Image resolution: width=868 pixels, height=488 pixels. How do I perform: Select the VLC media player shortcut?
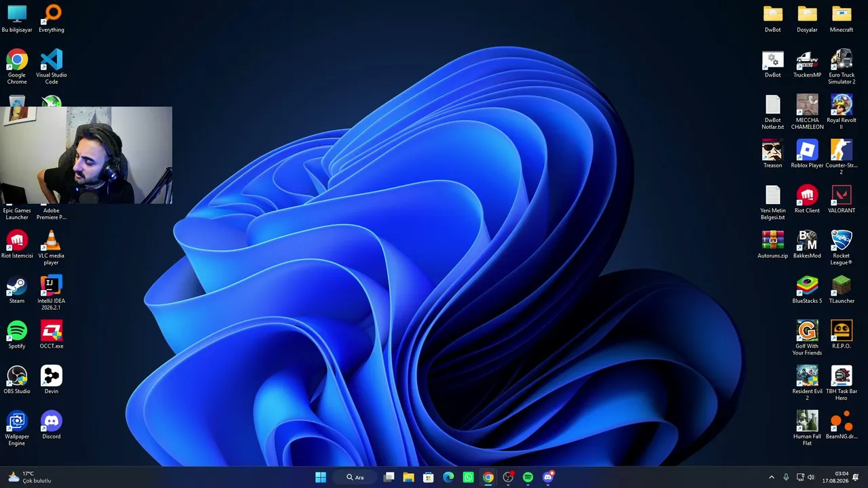52,248
